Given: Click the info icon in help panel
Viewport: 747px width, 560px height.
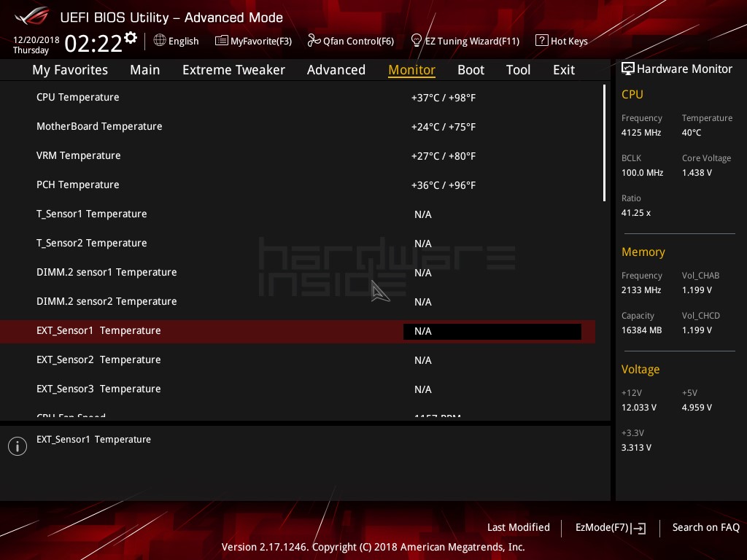Looking at the screenshot, I should click(18, 446).
